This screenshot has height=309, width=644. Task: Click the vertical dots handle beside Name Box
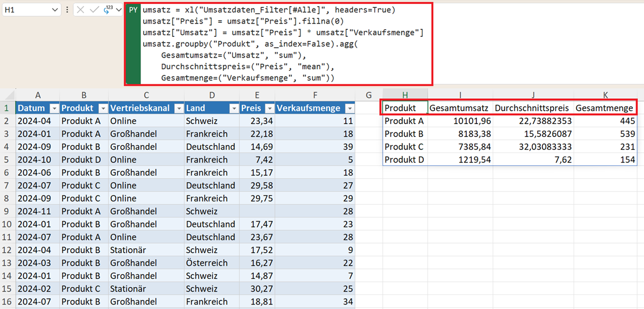(x=67, y=10)
